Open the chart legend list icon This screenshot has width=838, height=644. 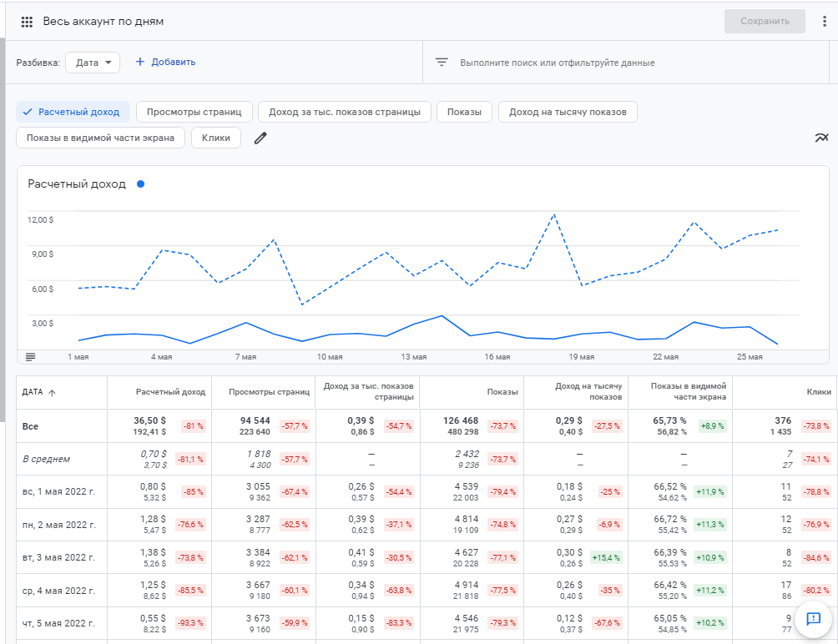(x=31, y=357)
